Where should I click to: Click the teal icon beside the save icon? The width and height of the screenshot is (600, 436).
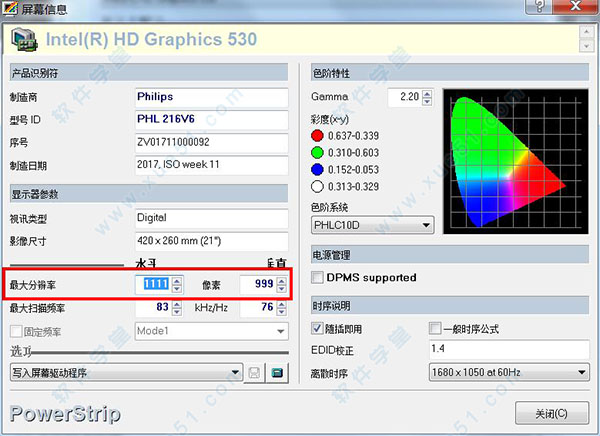(277, 373)
